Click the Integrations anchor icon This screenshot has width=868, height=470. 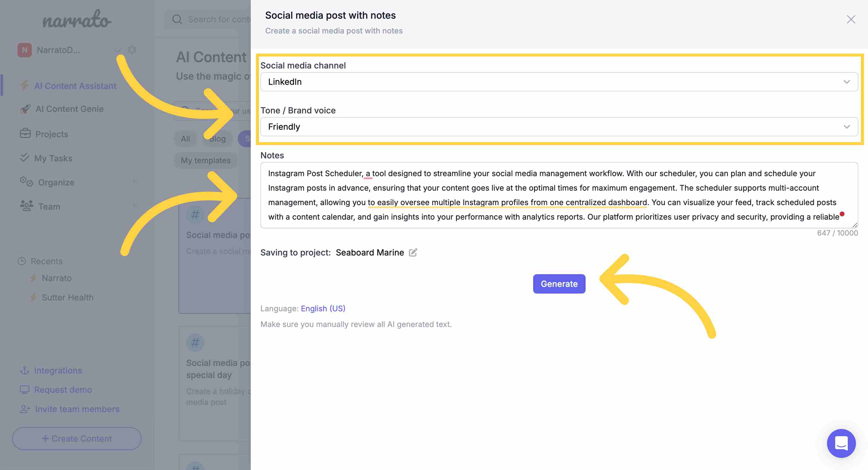click(25, 370)
